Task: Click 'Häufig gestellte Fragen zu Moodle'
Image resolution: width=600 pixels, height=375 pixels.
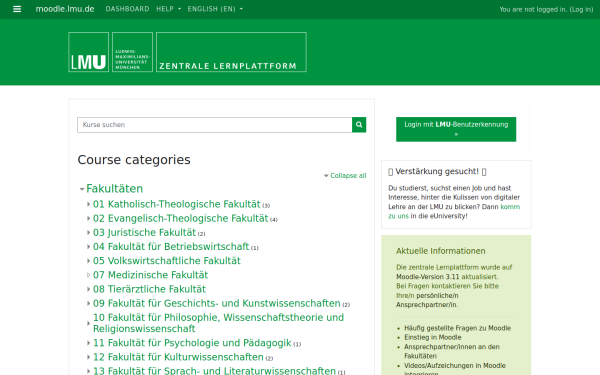Action: [x=457, y=328]
